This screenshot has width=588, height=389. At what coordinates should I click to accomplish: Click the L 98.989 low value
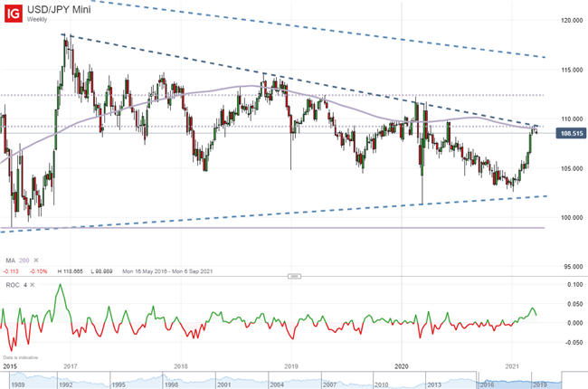tap(101, 271)
